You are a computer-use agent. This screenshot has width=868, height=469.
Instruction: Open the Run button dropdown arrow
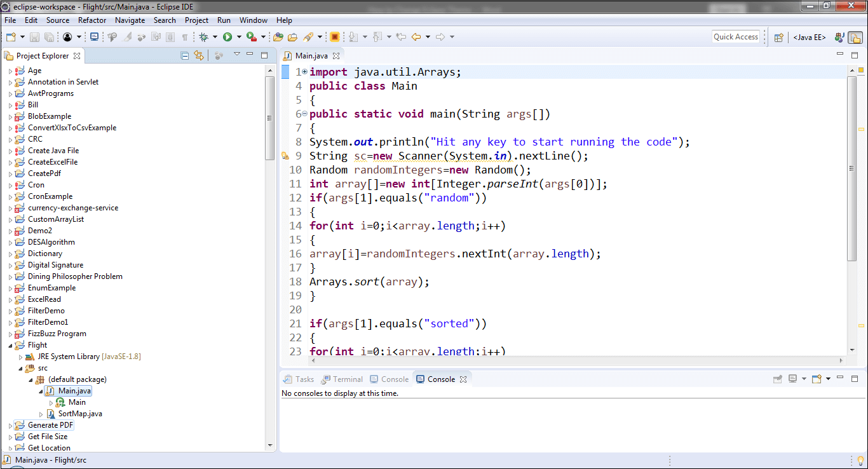click(x=239, y=36)
